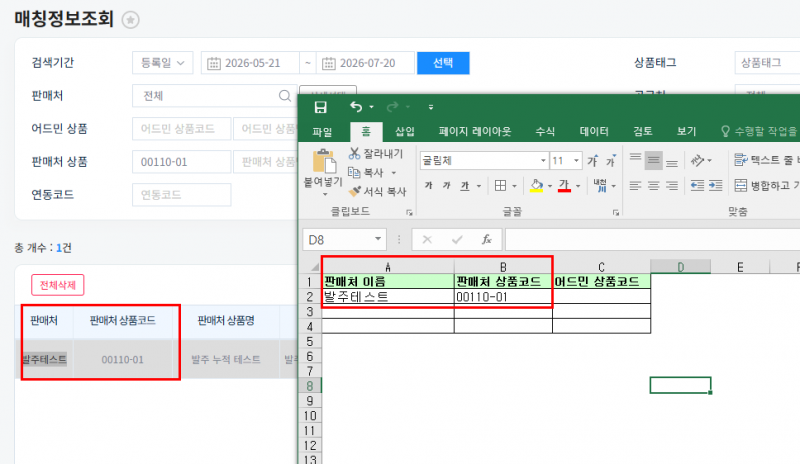Open the 클립보드 group dialog launcher

(x=409, y=212)
